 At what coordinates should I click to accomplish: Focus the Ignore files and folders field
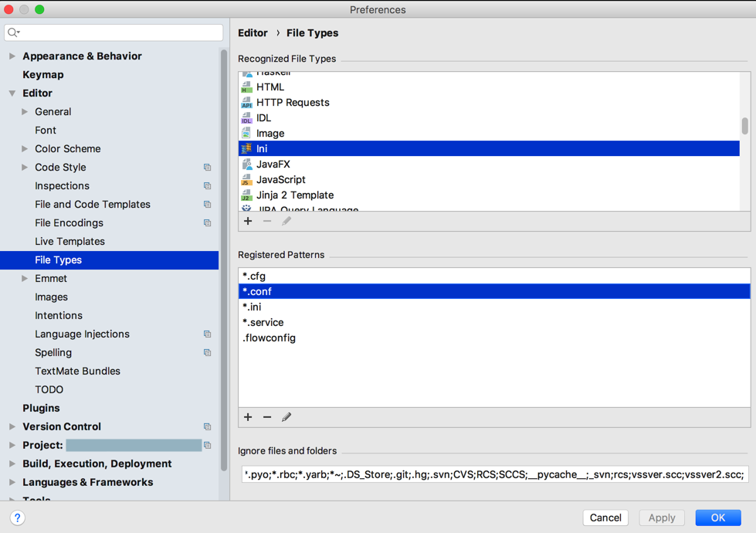point(494,474)
